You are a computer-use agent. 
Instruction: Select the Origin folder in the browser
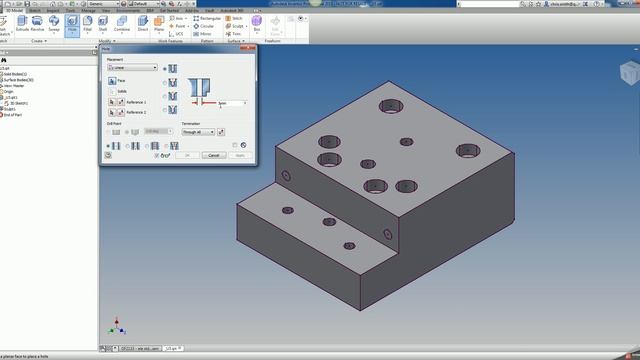[x=8, y=91]
